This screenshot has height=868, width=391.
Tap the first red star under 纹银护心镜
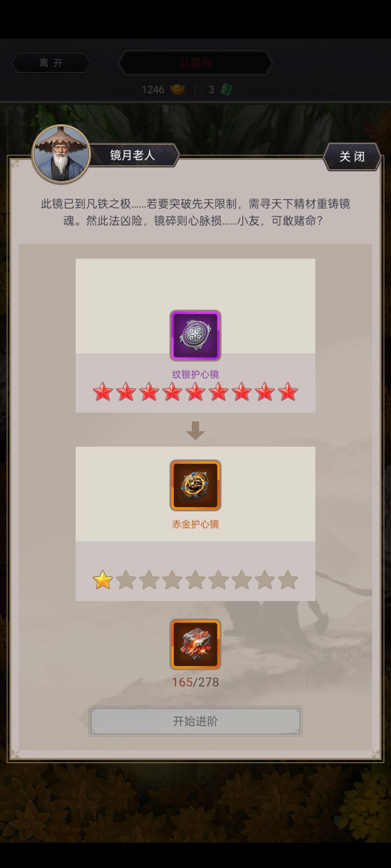click(103, 392)
